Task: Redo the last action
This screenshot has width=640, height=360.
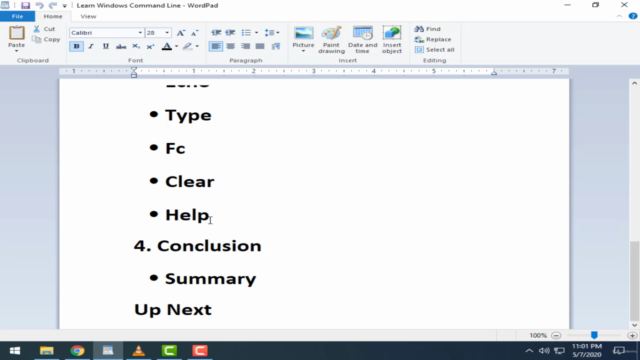Action: [x=53, y=5]
